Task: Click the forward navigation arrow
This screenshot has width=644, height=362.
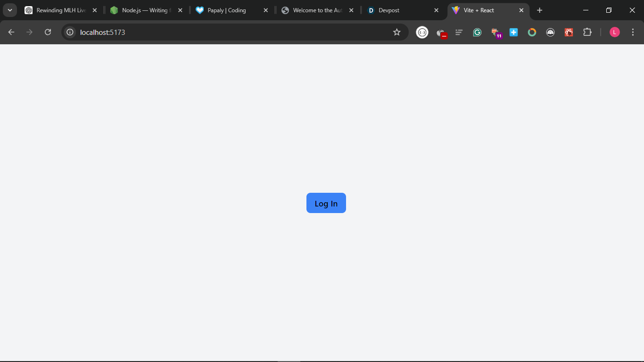Action: point(29,32)
